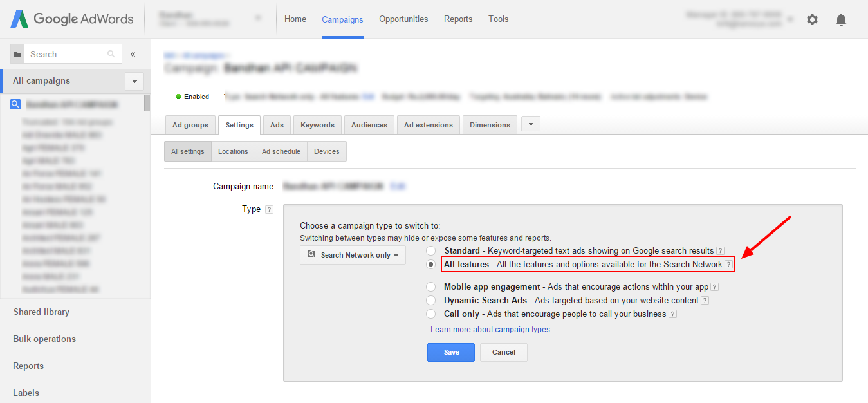This screenshot has height=403, width=868.
Task: Open Learn more about campaign types link
Action: 490,330
